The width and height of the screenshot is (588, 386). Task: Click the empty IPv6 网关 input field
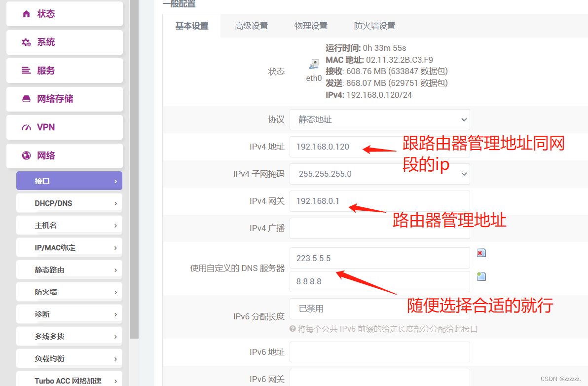(379, 378)
